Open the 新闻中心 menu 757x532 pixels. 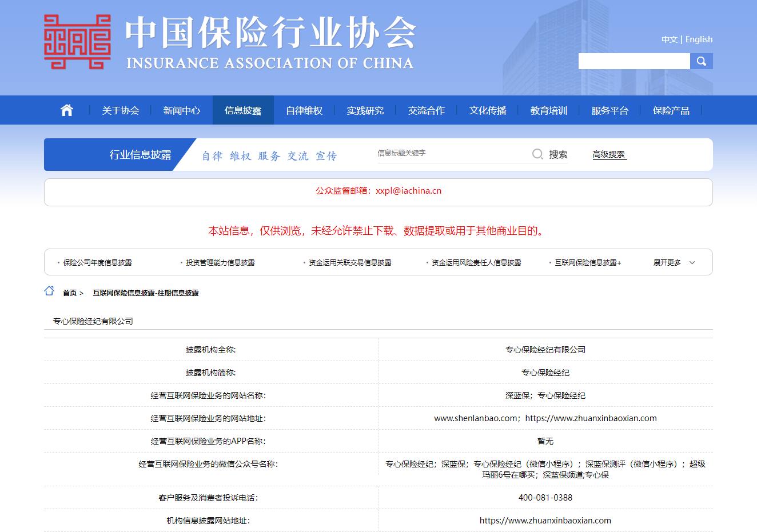pos(182,110)
